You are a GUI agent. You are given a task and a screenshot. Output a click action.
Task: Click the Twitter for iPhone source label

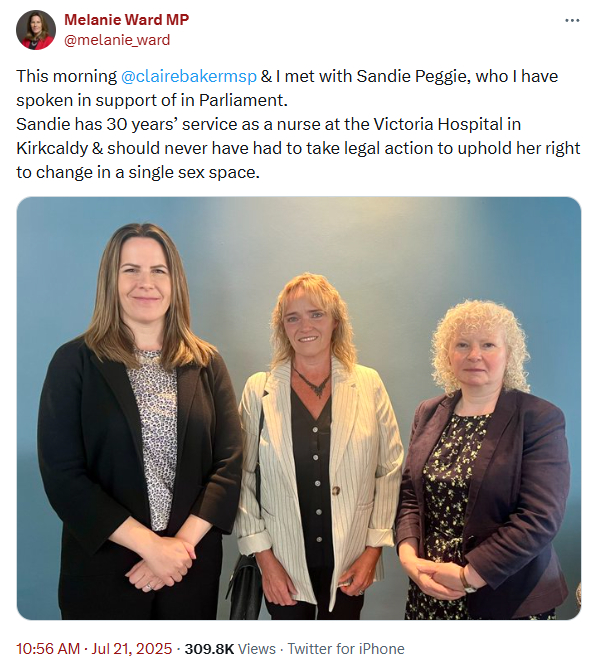(x=346, y=649)
